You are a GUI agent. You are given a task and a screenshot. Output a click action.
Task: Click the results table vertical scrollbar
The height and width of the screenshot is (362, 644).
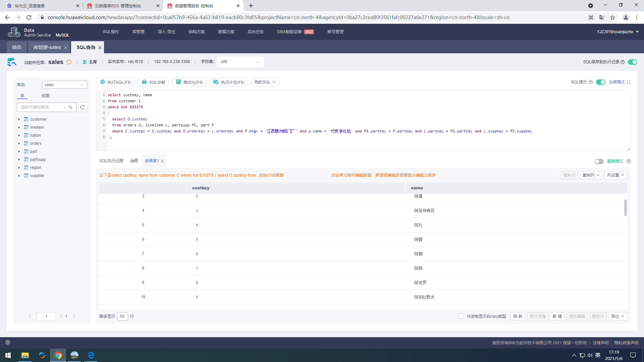point(625,208)
